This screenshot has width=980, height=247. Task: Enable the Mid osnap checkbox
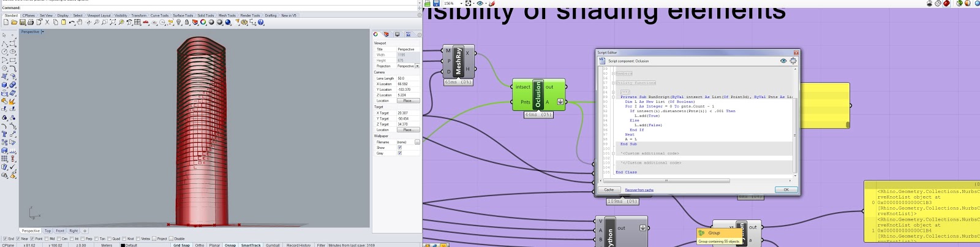[47, 238]
